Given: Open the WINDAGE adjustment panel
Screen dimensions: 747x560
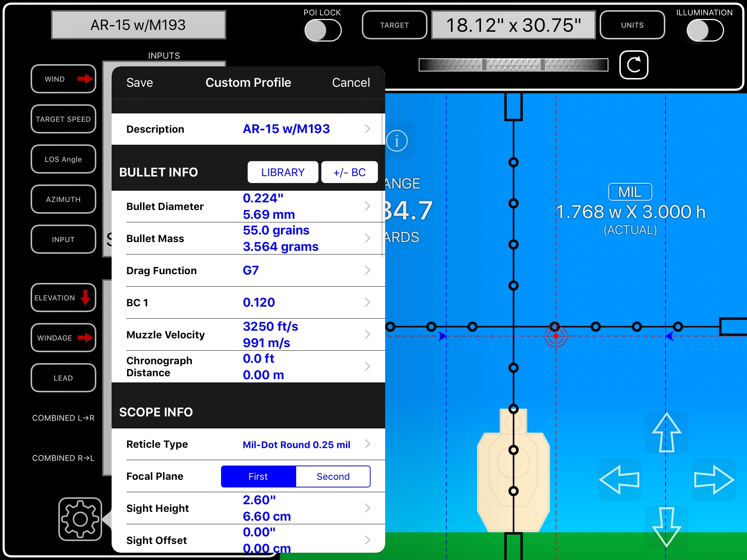Looking at the screenshot, I should 64,337.
